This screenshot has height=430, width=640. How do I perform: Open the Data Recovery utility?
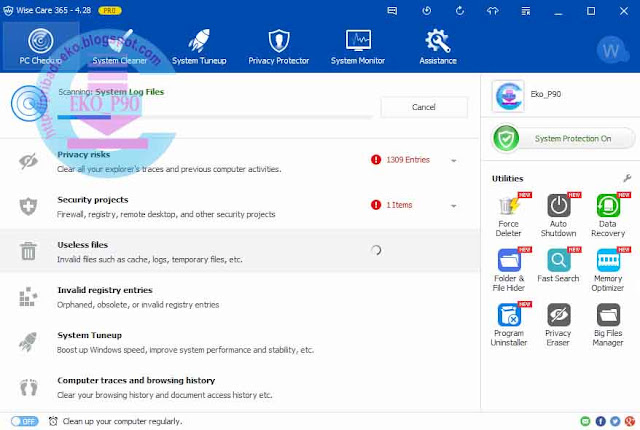tap(608, 215)
